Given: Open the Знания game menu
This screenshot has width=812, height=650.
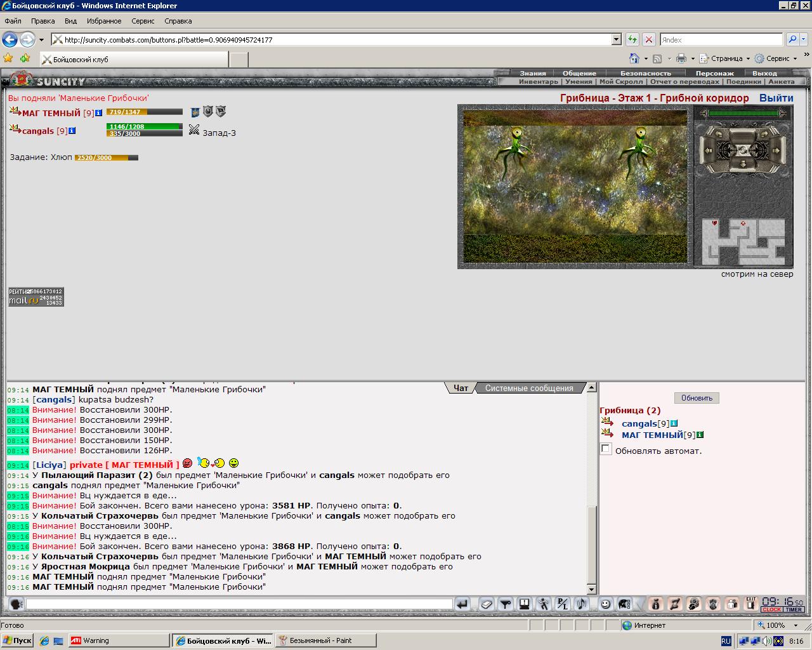Looking at the screenshot, I should 533,74.
